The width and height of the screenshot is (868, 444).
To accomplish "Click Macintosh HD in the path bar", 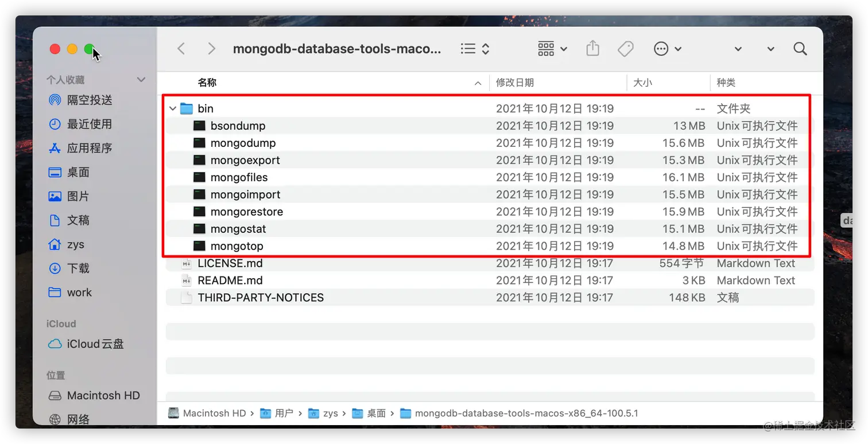I will pos(207,413).
